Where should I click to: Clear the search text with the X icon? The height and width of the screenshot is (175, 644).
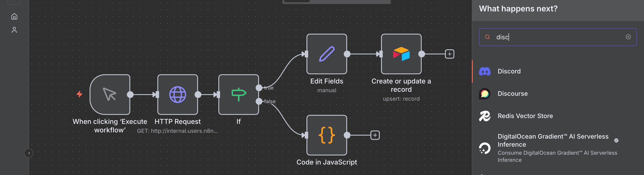click(x=628, y=37)
